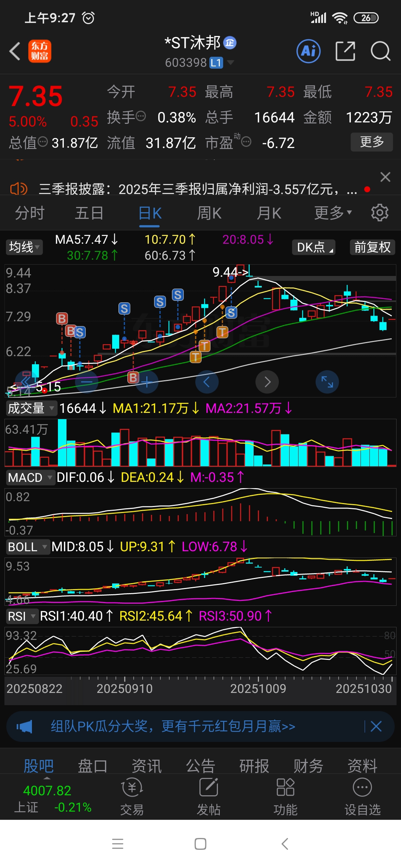Open the 财务 tab

coord(309,766)
